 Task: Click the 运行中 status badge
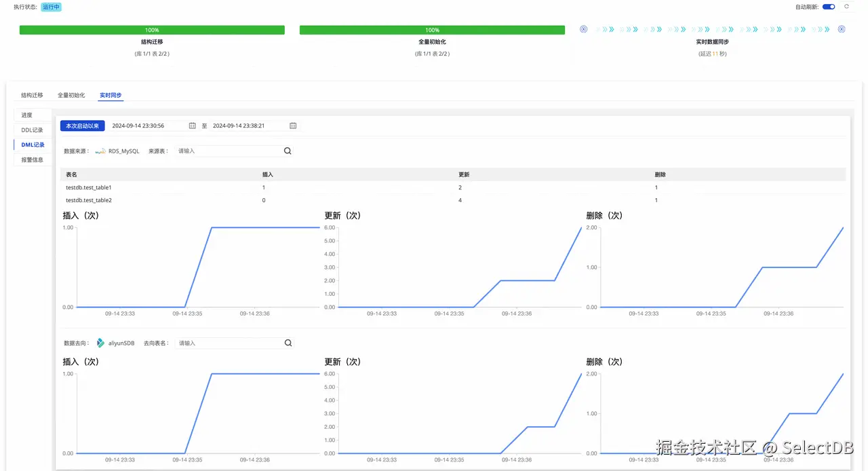[x=51, y=7]
